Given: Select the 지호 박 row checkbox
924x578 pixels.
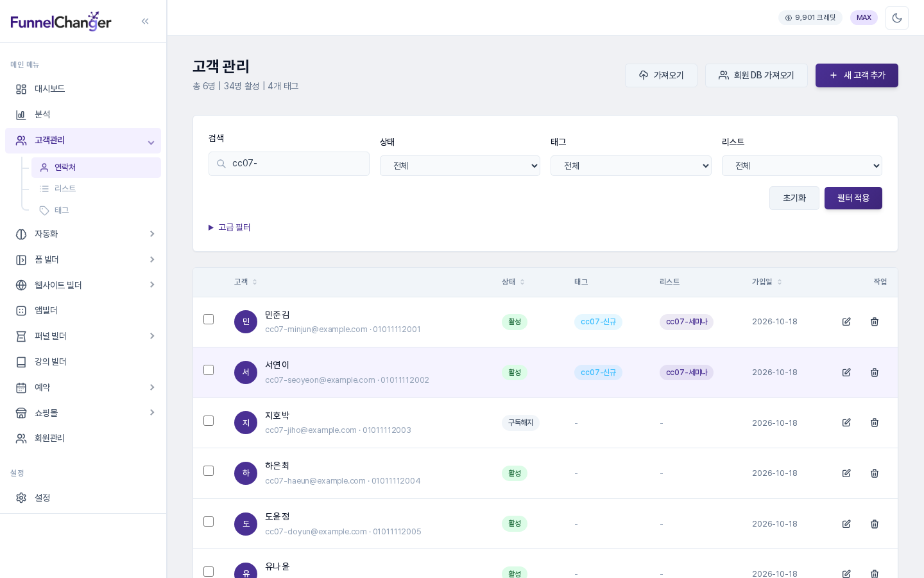Looking at the screenshot, I should click(209, 421).
